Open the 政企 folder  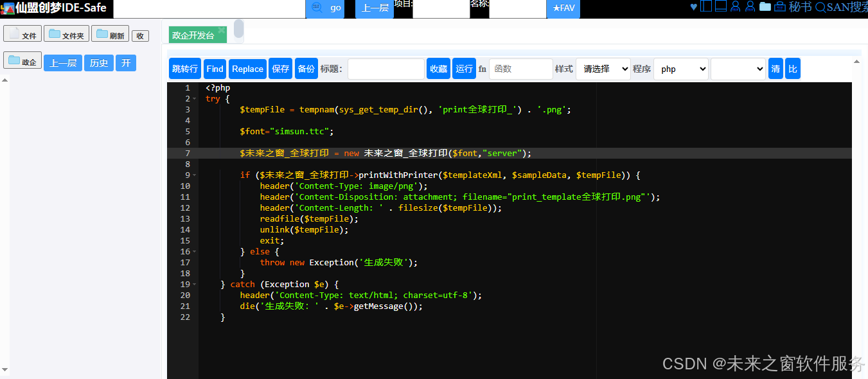click(x=22, y=61)
